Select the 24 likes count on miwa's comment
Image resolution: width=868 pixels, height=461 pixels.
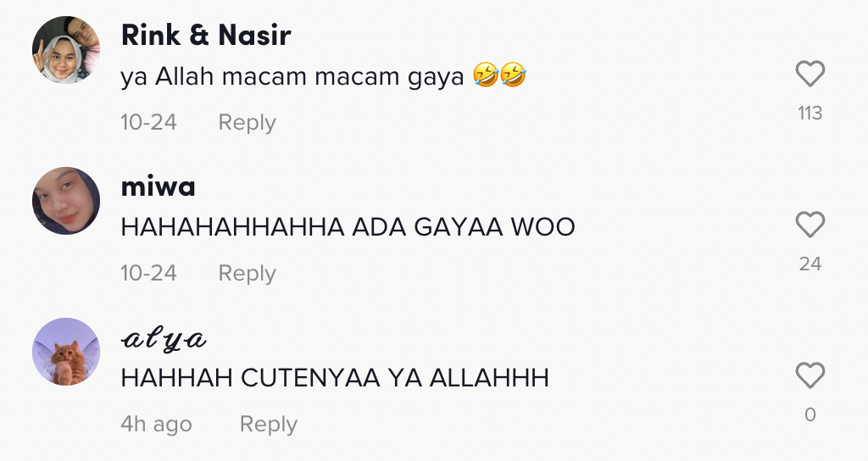(x=810, y=264)
